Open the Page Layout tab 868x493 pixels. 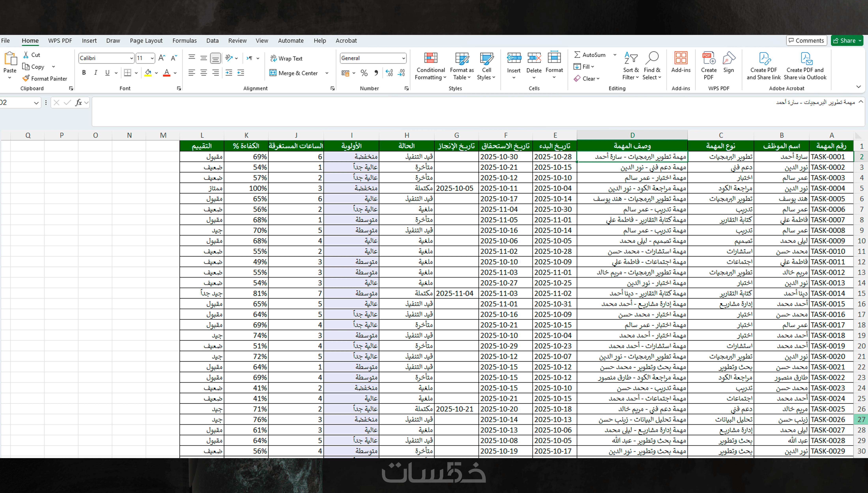(146, 41)
